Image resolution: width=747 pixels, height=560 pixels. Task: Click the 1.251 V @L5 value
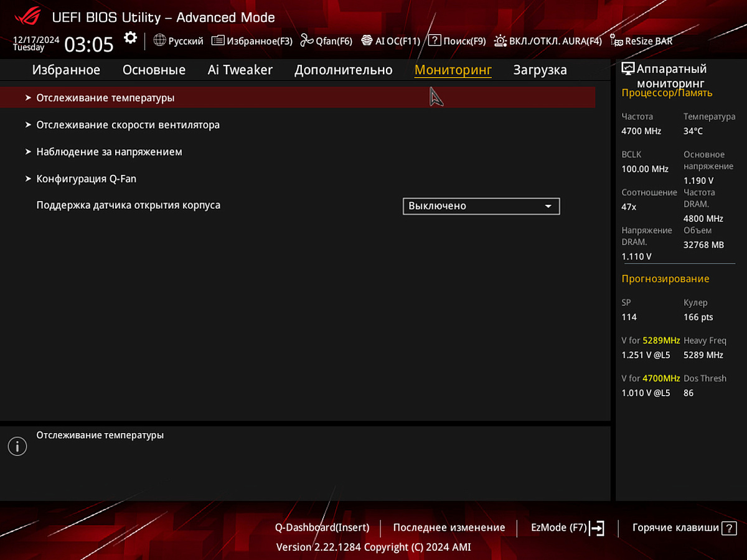646,355
